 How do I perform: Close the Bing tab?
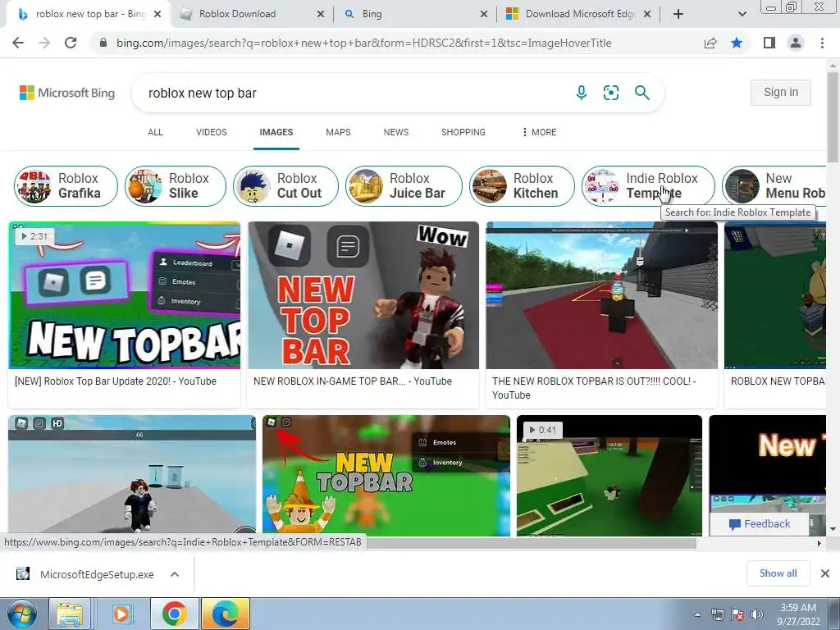(484, 14)
